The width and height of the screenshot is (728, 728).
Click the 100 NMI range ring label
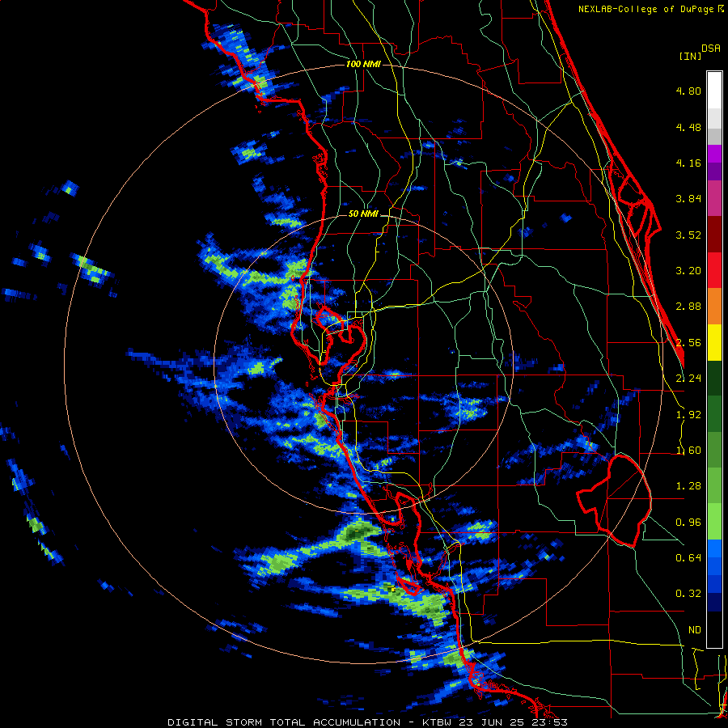click(x=363, y=64)
